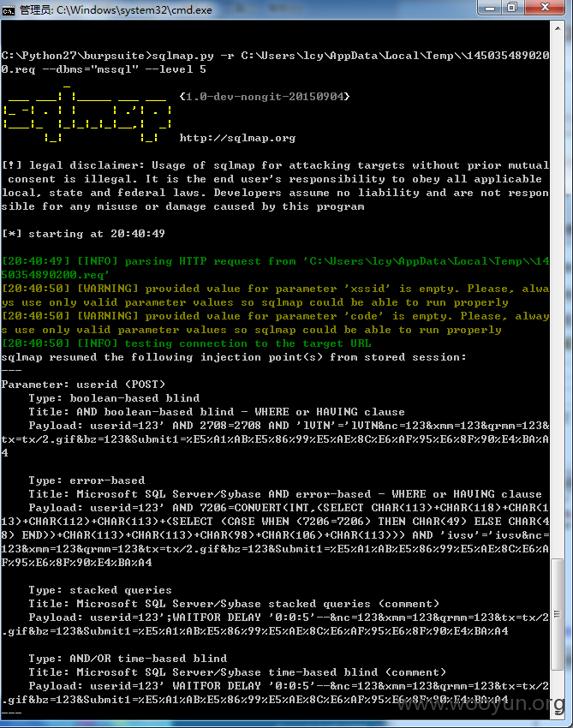Click the 'Type: AND/OR time-based blind' line
This screenshot has width=573, height=728.
click(x=128, y=659)
